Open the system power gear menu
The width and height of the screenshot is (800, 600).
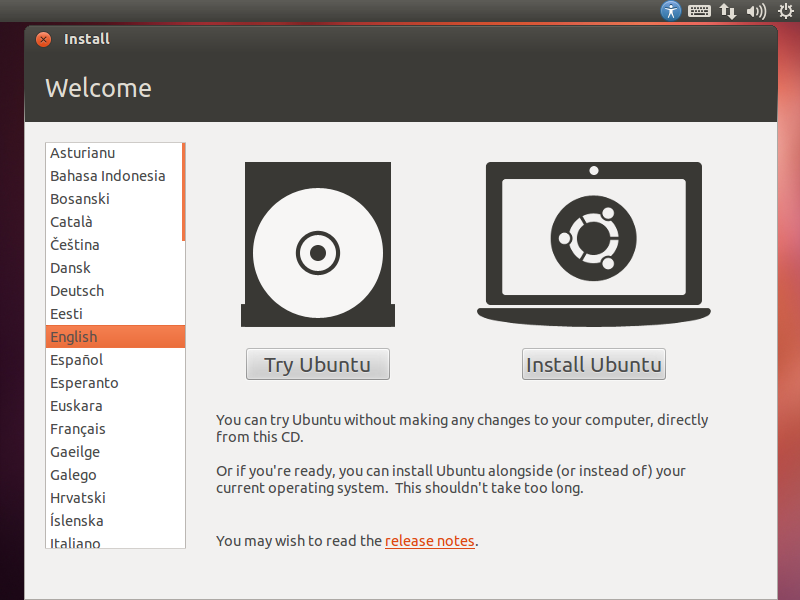pyautogui.click(x=785, y=11)
